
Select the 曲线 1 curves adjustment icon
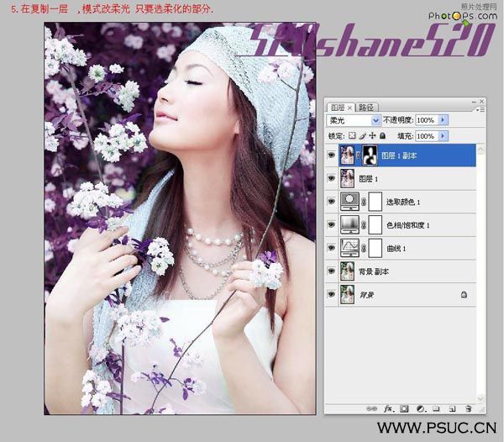(349, 248)
